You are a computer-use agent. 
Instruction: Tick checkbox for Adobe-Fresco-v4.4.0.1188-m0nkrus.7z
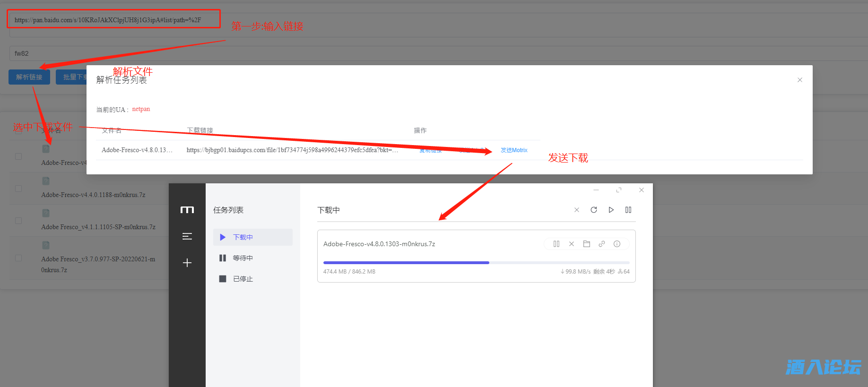pyautogui.click(x=18, y=189)
